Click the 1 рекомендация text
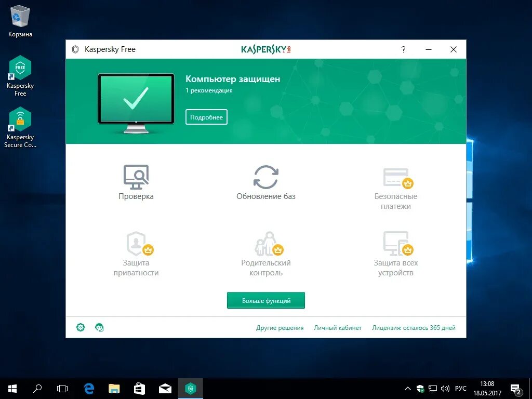This screenshot has height=399, width=532. click(209, 90)
